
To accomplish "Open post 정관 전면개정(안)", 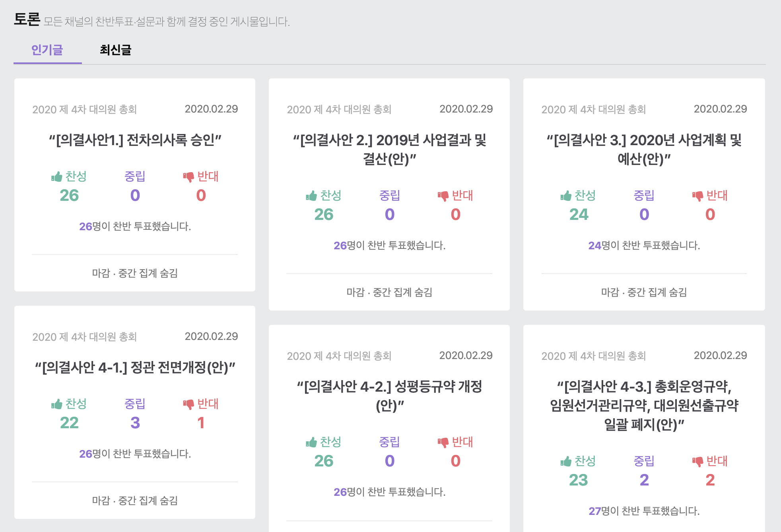I will click(135, 367).
